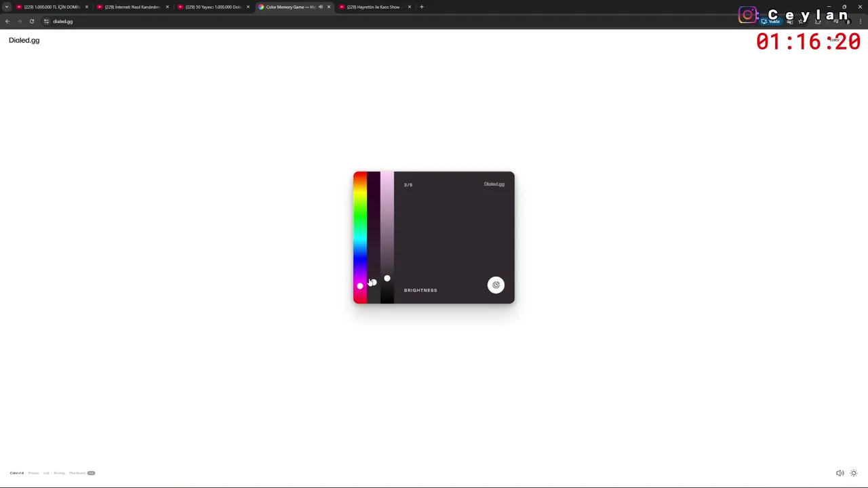Switch to 50 Yayıncı 1.000.000 Dolar tab
868x488 pixels.
click(x=212, y=7)
